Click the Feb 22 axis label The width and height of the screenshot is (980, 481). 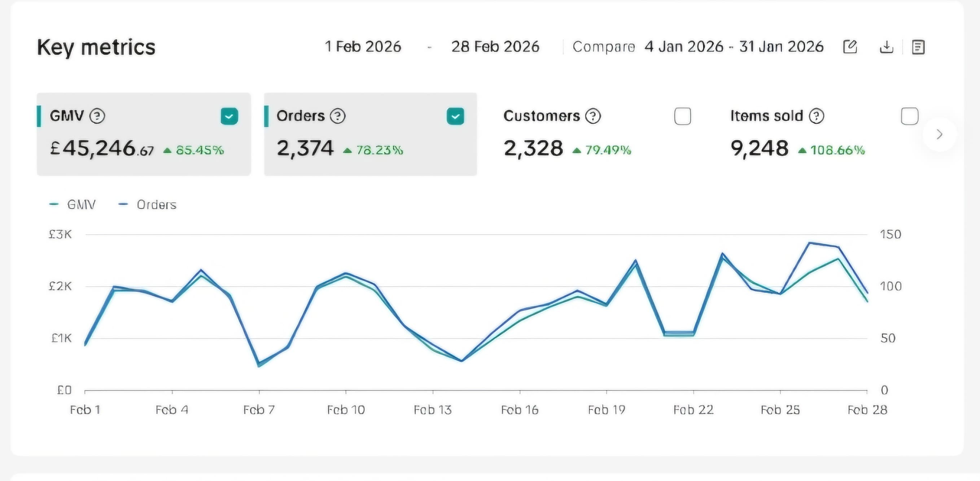[694, 410]
